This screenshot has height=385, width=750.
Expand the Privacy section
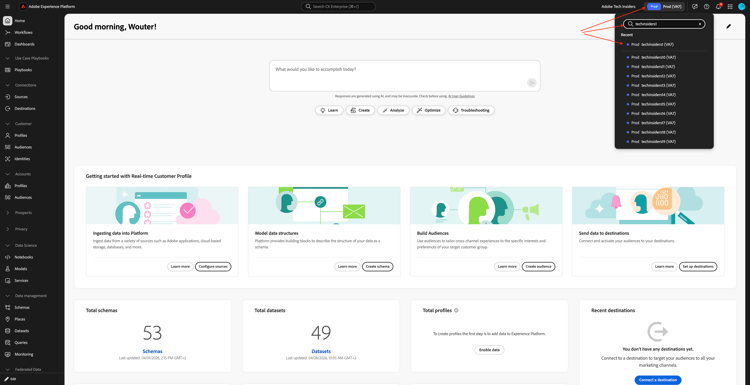[x=8, y=229]
